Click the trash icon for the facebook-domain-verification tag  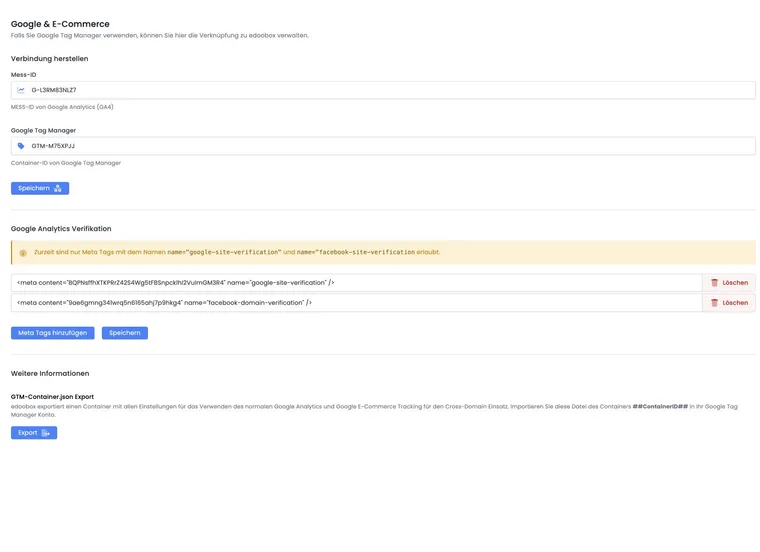[714, 303]
